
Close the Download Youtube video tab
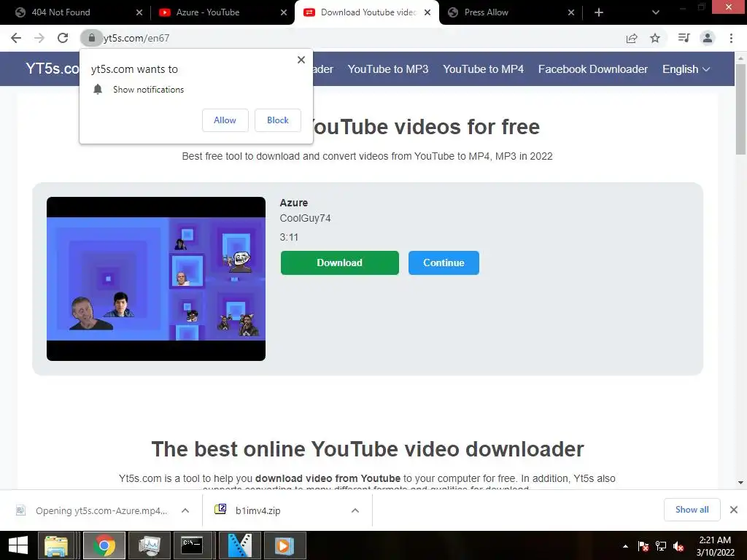(427, 12)
